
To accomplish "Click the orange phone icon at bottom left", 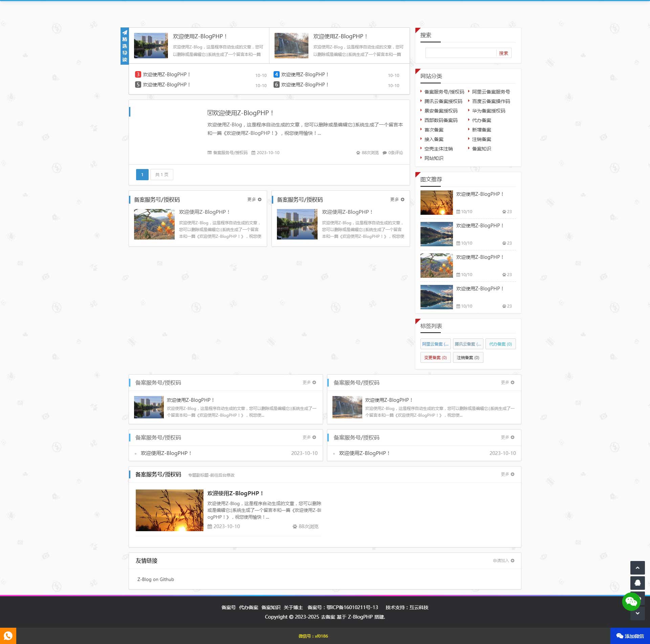I will pyautogui.click(x=8, y=636).
